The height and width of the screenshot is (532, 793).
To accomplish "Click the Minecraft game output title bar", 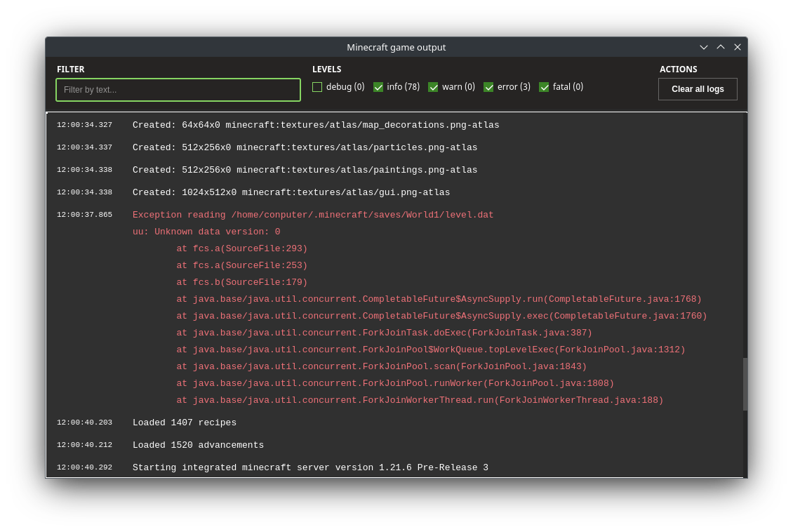I will tap(396, 47).
